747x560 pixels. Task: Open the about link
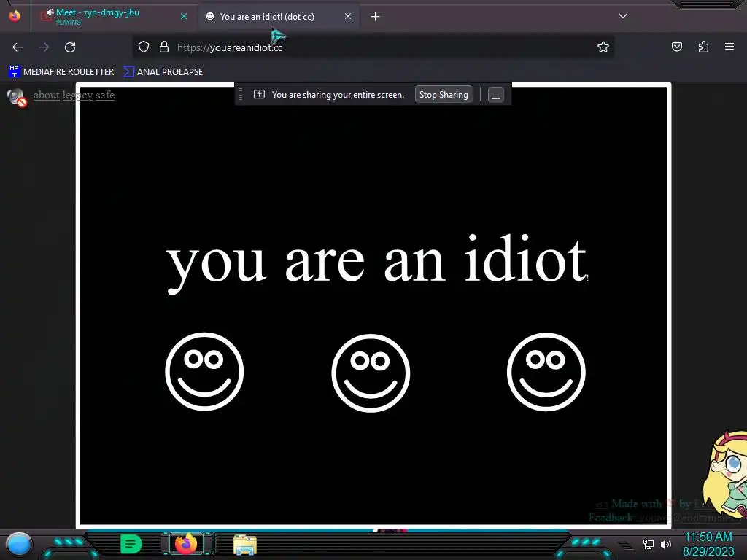46,95
